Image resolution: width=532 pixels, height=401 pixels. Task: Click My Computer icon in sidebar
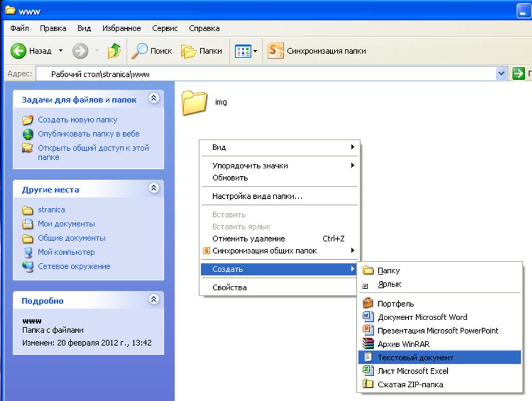tap(28, 252)
